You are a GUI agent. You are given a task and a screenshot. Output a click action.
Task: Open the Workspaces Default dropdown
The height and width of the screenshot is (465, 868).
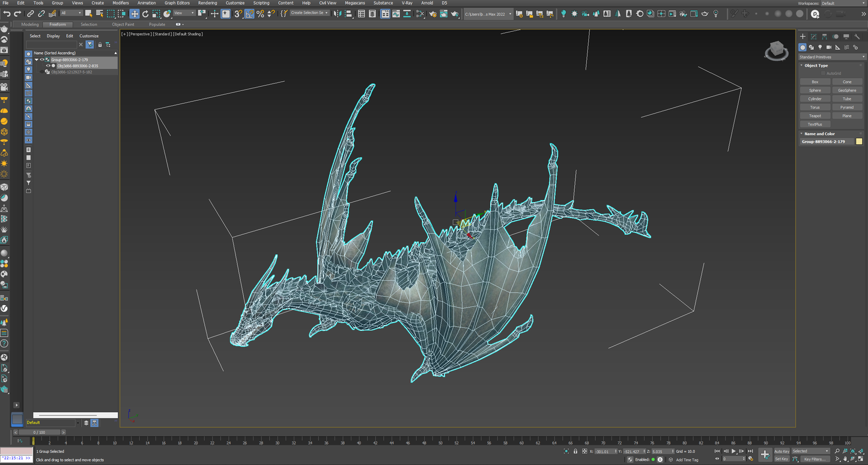click(x=843, y=3)
